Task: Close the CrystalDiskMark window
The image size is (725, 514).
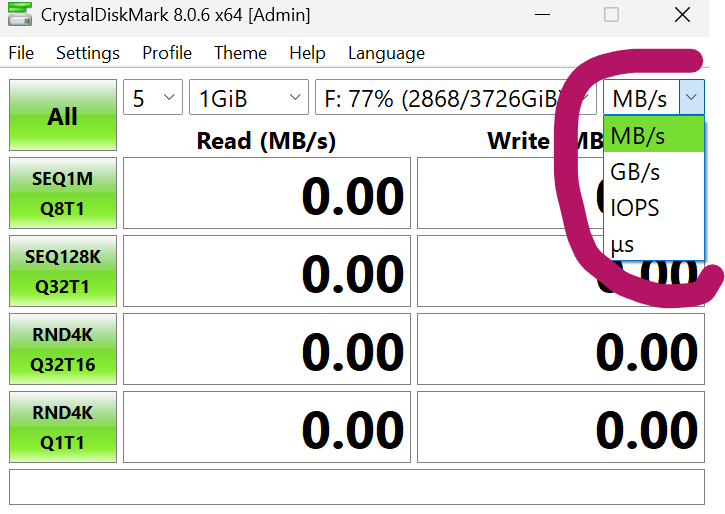Action: coord(682,15)
